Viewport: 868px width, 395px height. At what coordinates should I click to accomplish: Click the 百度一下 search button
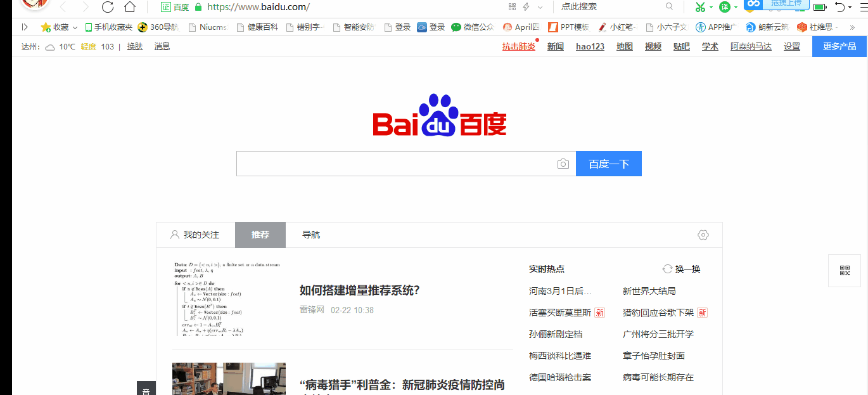click(x=609, y=164)
